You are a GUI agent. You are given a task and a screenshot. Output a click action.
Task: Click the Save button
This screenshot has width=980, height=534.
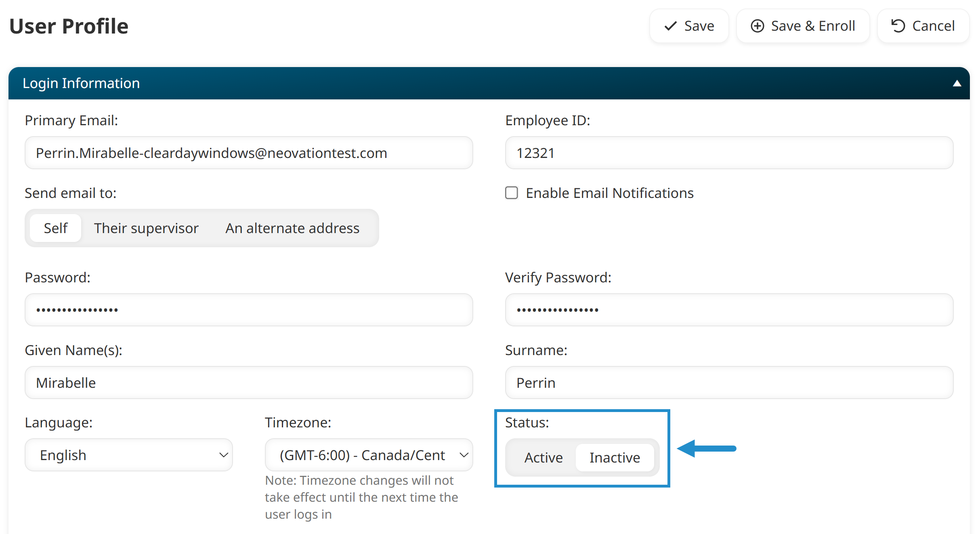[x=689, y=26]
